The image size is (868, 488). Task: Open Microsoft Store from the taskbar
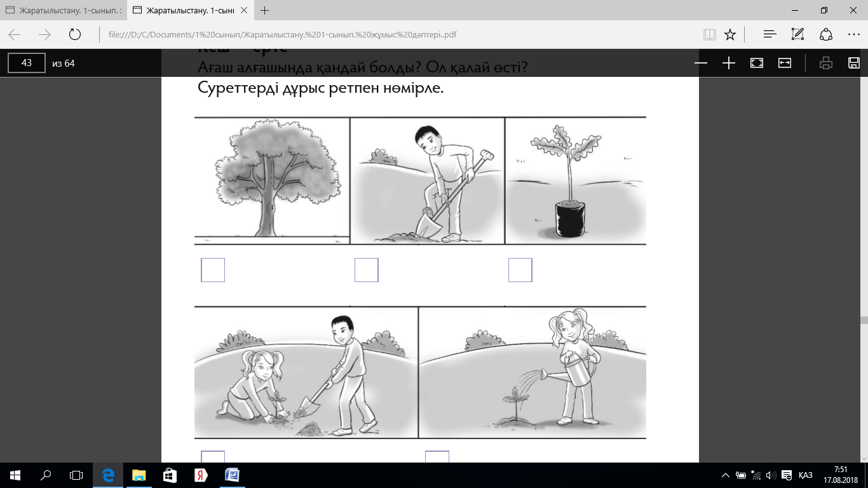coord(169,475)
